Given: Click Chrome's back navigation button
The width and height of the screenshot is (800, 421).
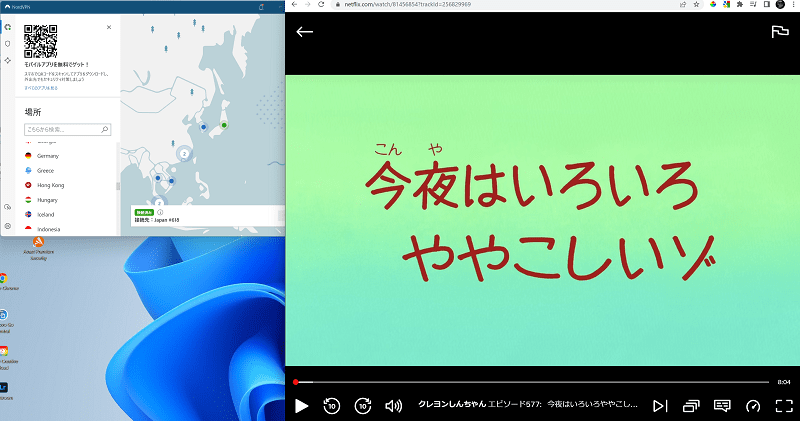Looking at the screenshot, I should [x=294, y=4].
